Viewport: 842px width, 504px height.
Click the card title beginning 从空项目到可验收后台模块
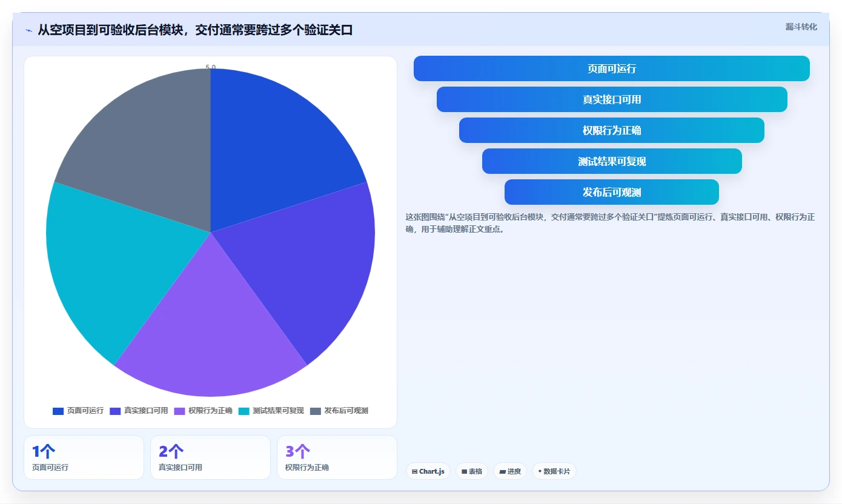tap(195, 30)
